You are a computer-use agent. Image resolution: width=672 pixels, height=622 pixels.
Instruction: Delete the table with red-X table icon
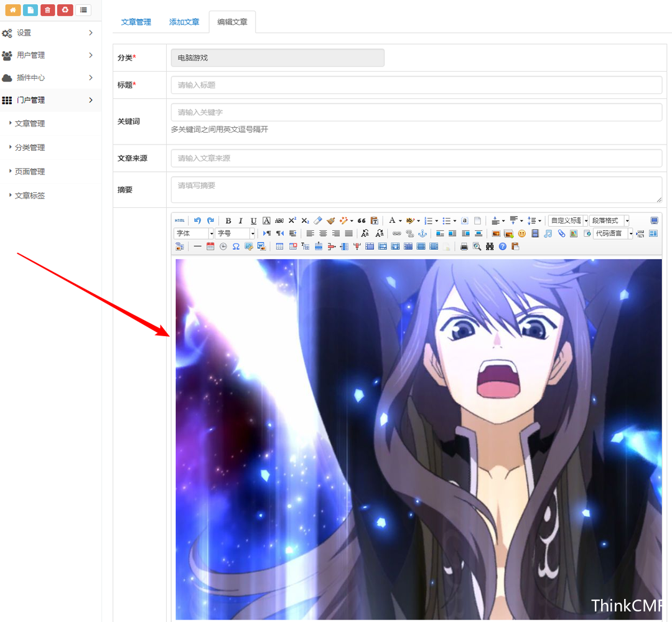[292, 246]
